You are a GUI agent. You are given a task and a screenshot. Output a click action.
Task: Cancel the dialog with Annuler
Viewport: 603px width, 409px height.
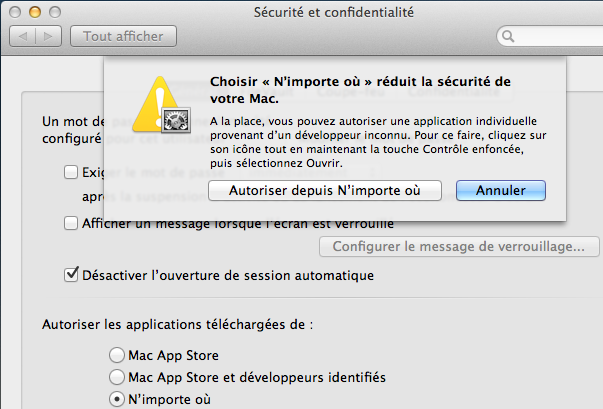click(499, 190)
